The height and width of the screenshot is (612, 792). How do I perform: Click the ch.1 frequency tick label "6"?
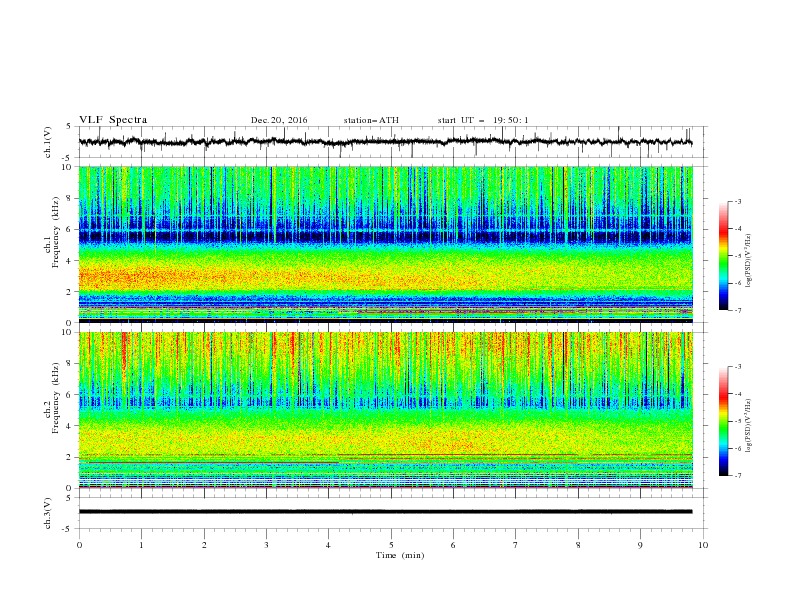pos(71,229)
